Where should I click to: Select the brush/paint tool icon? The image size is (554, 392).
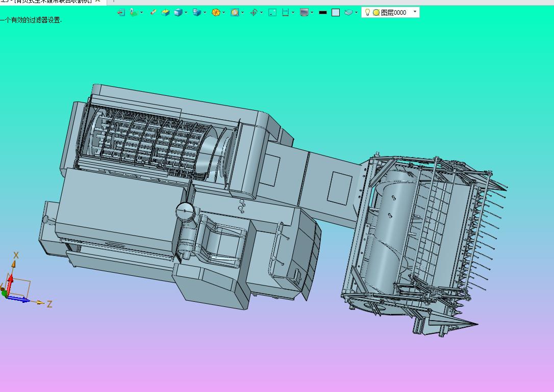tap(153, 12)
